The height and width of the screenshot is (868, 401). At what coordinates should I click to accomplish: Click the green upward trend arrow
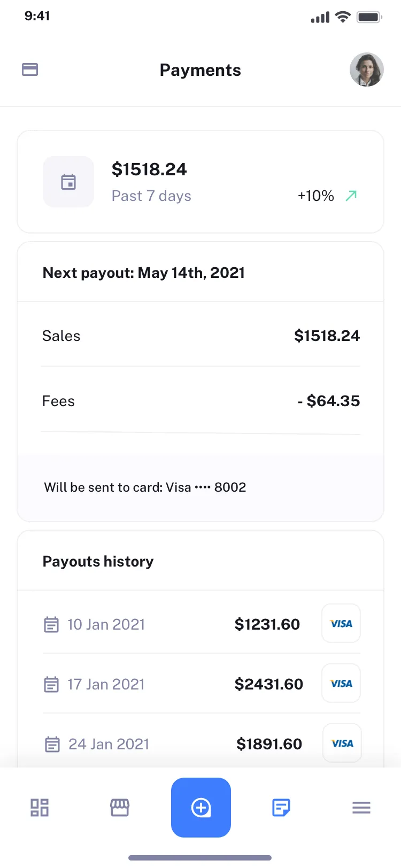(x=351, y=196)
